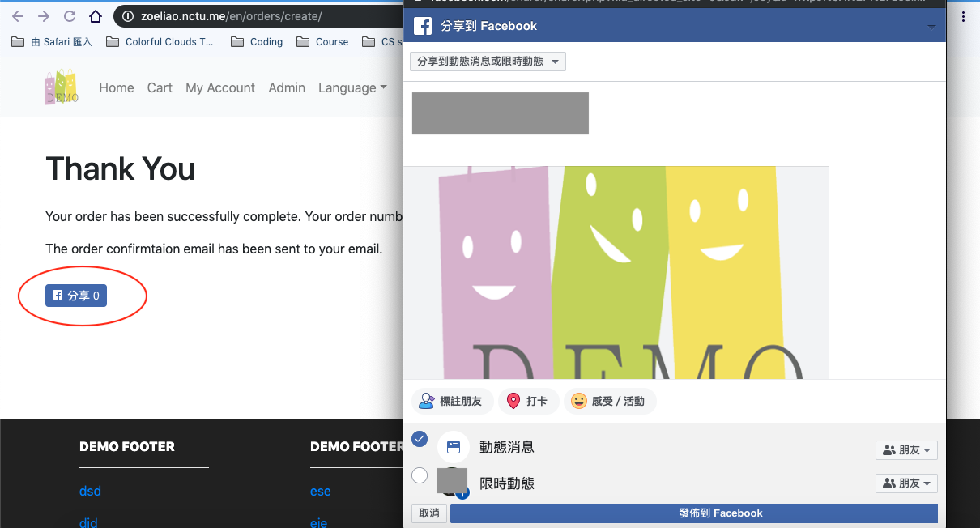Click the News Feed 動態消息 icon
The image size is (980, 528).
pos(454,447)
